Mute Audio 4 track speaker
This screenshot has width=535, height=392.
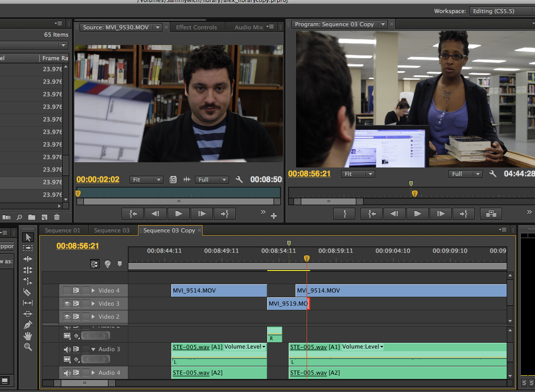(67, 373)
